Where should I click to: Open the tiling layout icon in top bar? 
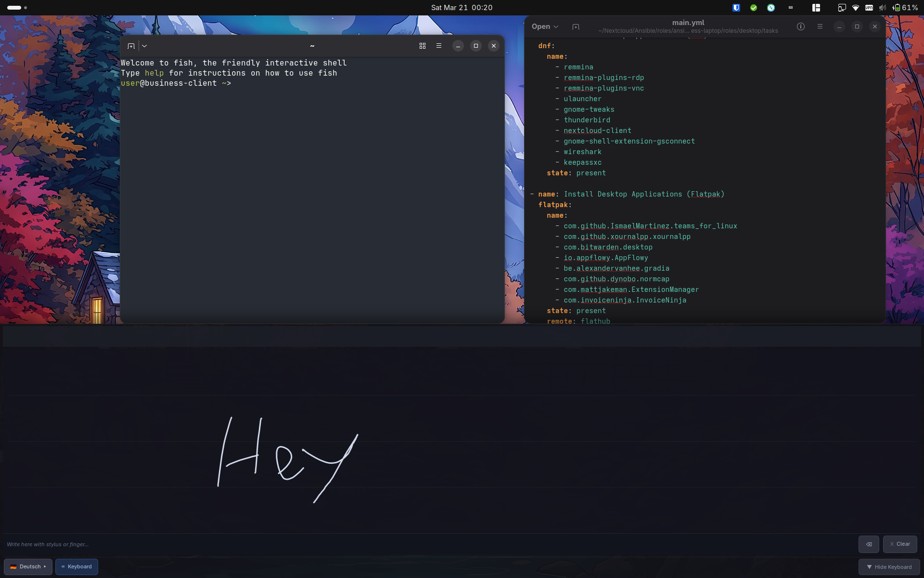(816, 8)
